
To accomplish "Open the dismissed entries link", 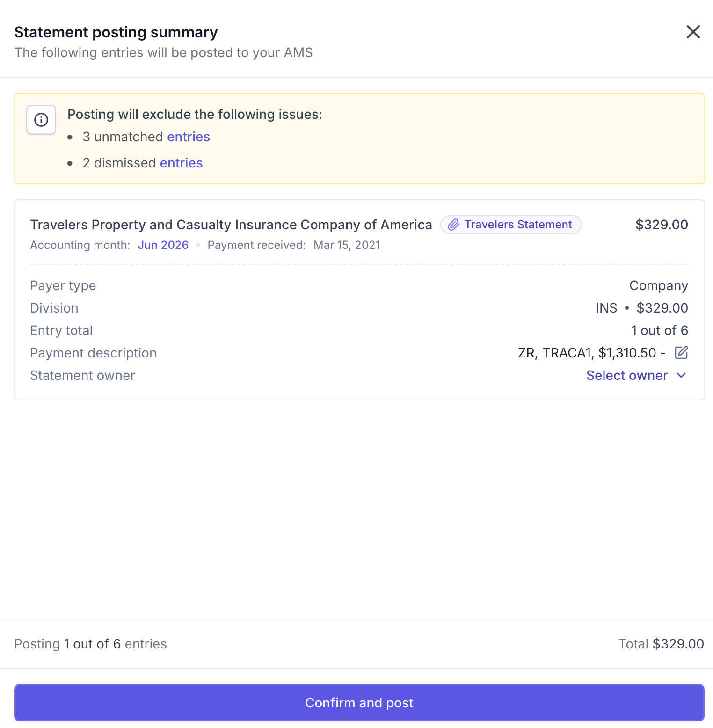I will 181,163.
